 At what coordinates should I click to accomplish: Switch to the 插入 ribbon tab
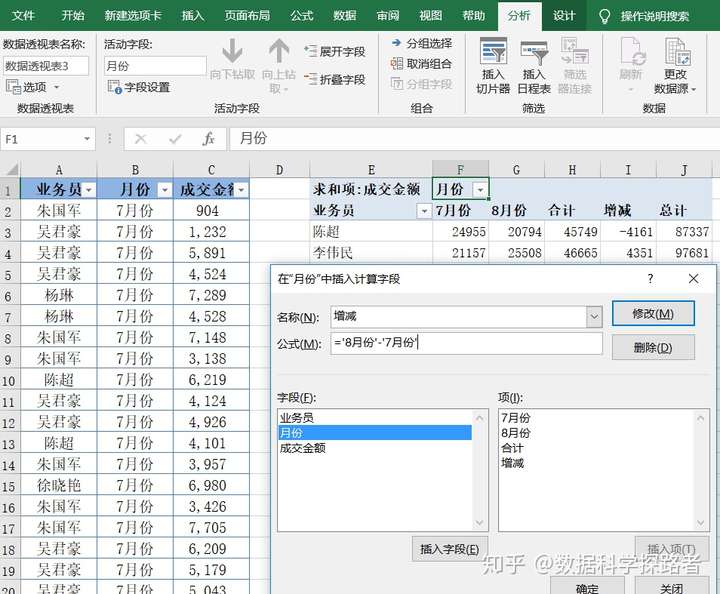click(193, 16)
